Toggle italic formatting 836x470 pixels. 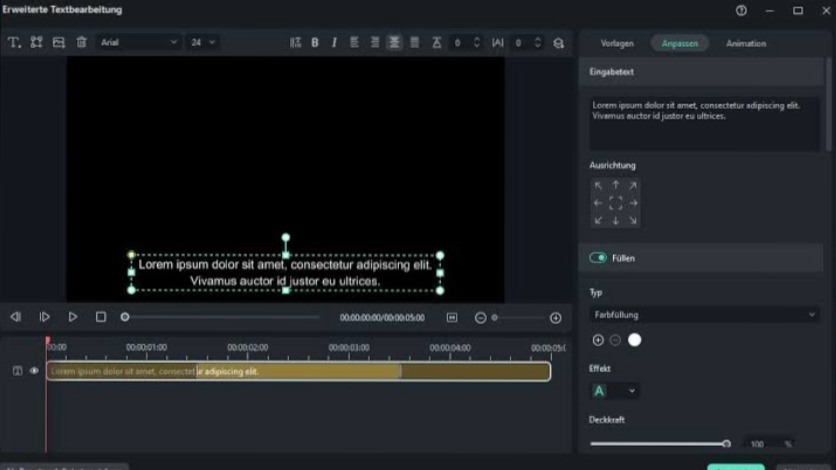[334, 43]
